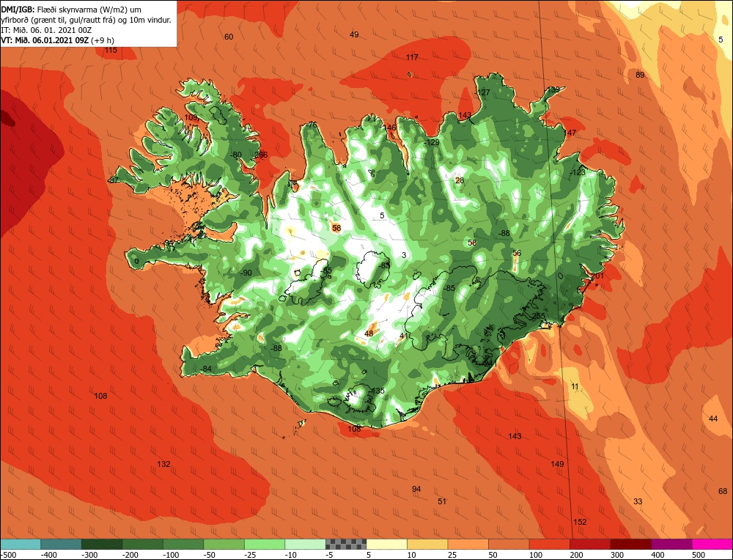This screenshot has width=733, height=560.
Task: Click the map value 146
Action: [389, 128]
